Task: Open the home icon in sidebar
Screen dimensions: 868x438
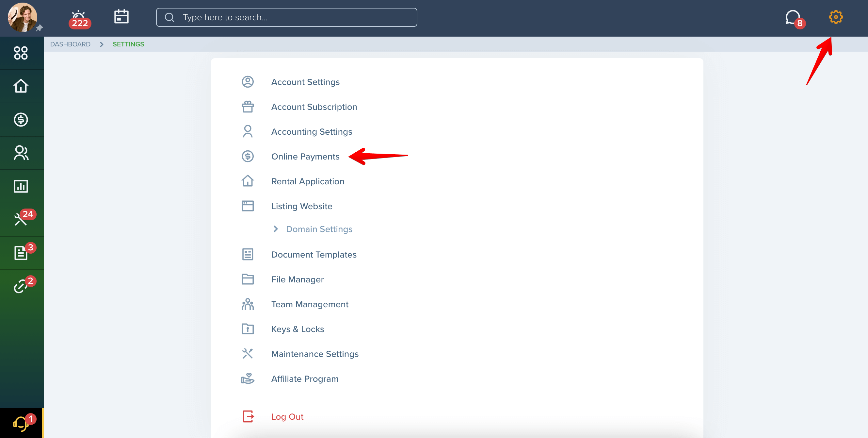Action: coord(21,86)
